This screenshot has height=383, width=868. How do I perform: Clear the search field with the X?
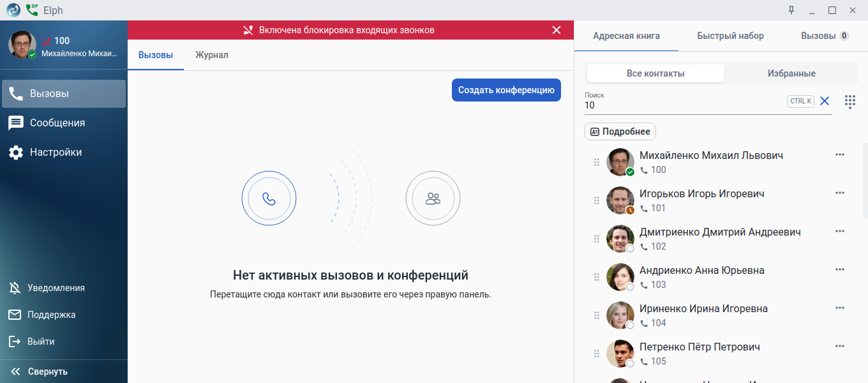click(x=825, y=101)
